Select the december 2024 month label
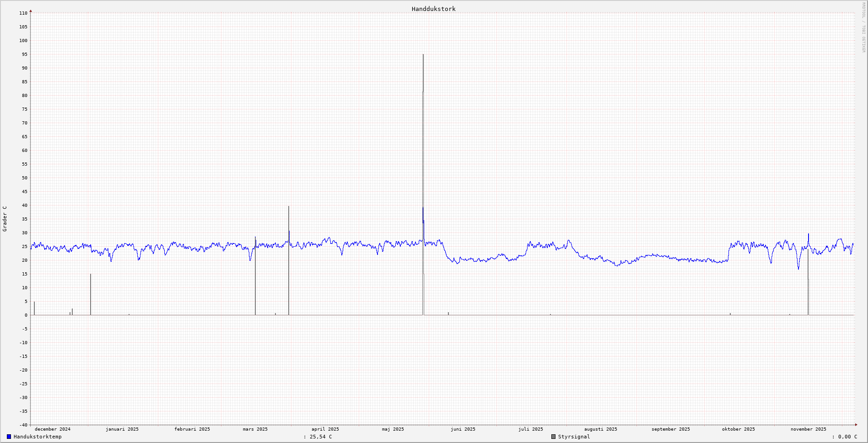The image size is (868, 443). click(x=53, y=429)
